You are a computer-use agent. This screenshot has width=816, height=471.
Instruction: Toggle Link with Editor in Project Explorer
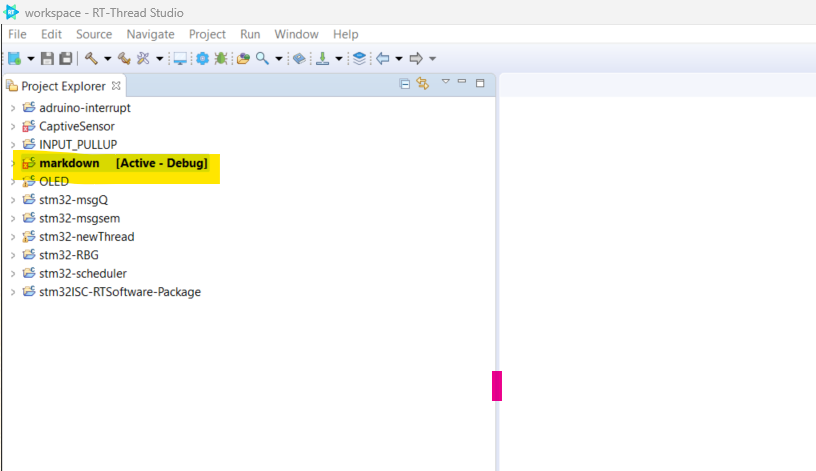pos(422,85)
